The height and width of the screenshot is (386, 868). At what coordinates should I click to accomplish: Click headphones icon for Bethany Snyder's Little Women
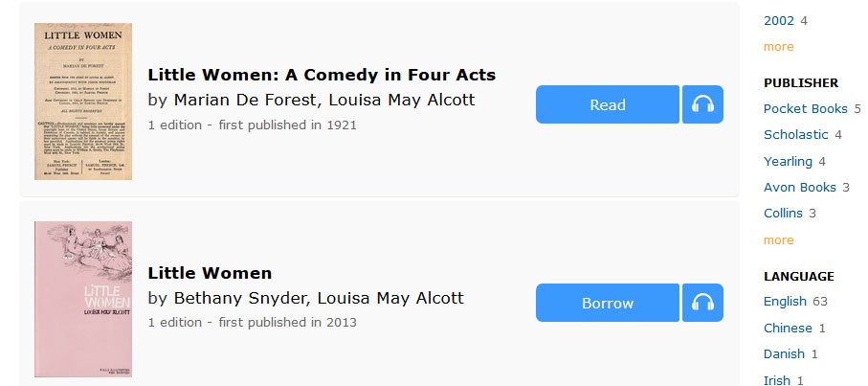pos(702,303)
